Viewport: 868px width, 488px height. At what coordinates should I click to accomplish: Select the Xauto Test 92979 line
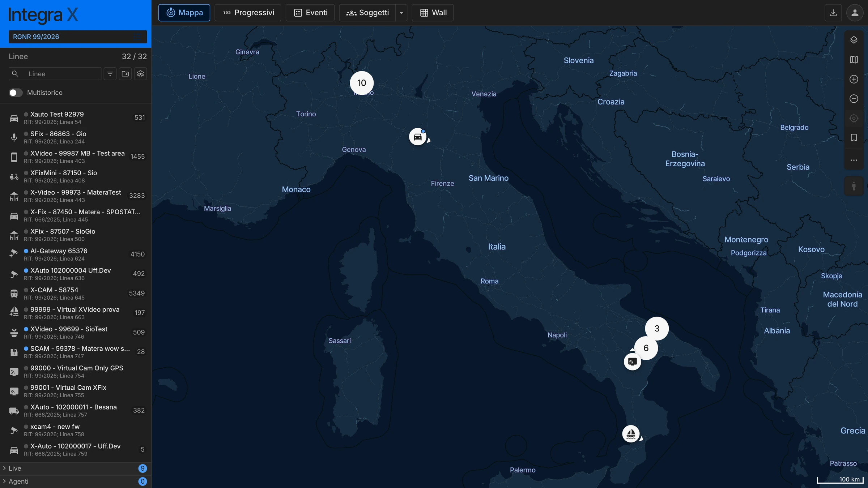[x=76, y=118]
